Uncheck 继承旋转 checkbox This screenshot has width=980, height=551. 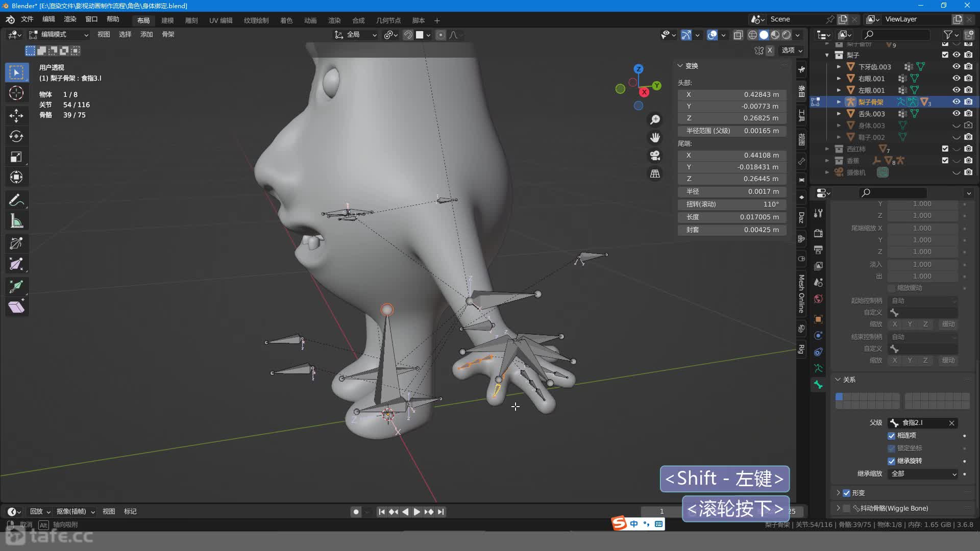[891, 461]
